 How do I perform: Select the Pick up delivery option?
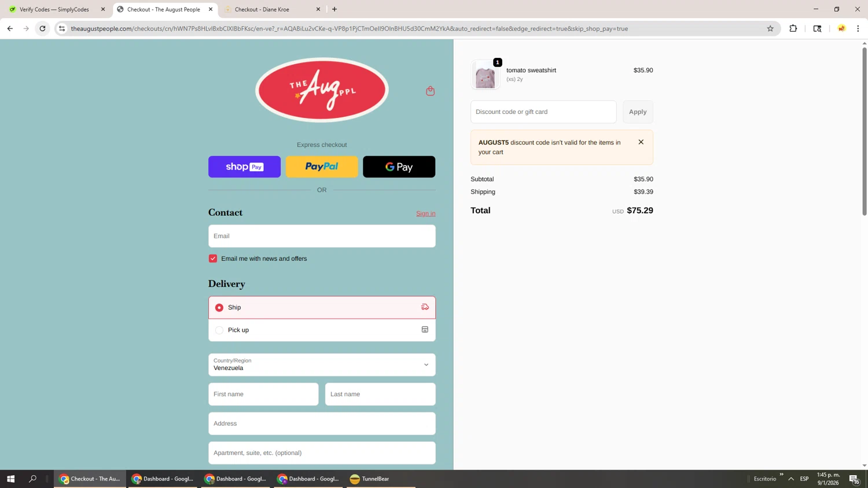(322, 330)
